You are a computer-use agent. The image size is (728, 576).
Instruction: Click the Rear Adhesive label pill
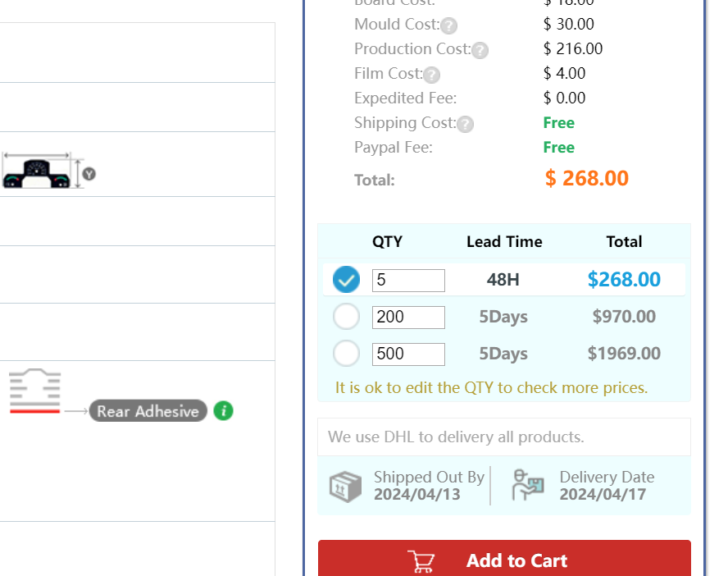(148, 411)
